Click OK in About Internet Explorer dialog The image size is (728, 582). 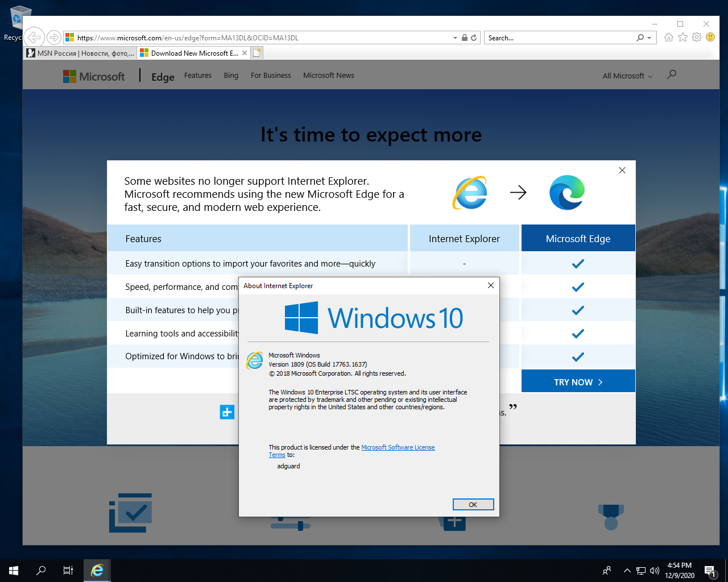pos(473,505)
